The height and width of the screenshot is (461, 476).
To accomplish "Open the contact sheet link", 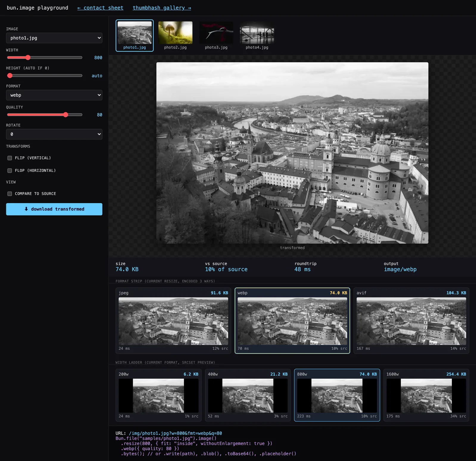I will (100, 8).
